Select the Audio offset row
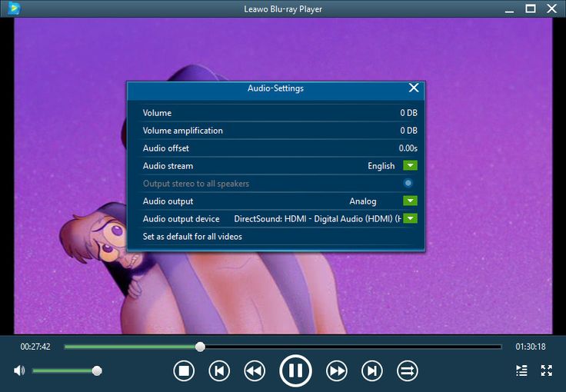 tap(276, 148)
